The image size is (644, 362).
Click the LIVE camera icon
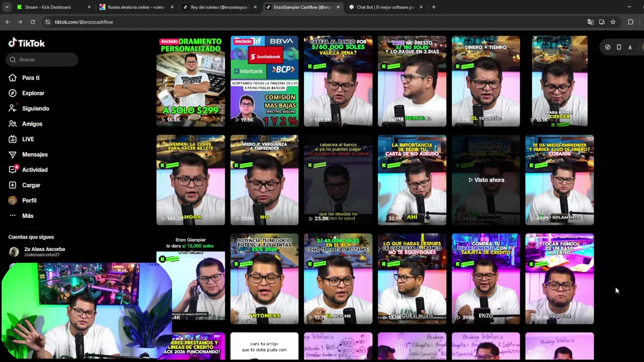(13, 139)
